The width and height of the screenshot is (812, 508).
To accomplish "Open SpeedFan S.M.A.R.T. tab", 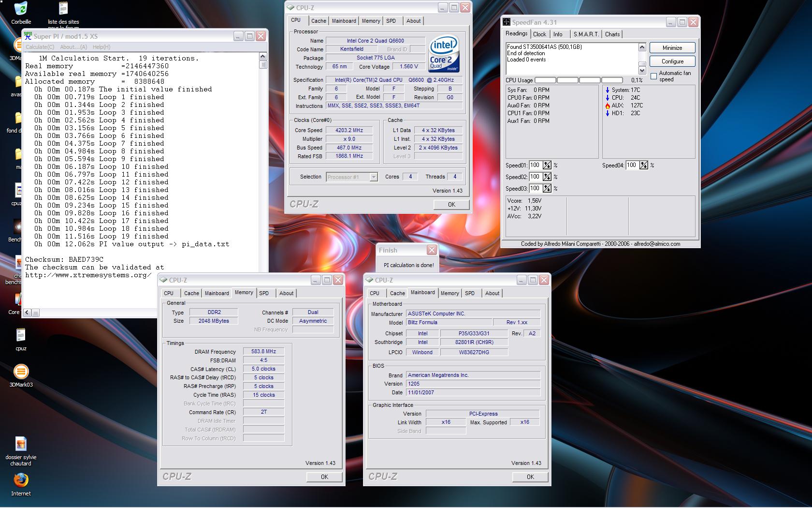I will pos(586,34).
